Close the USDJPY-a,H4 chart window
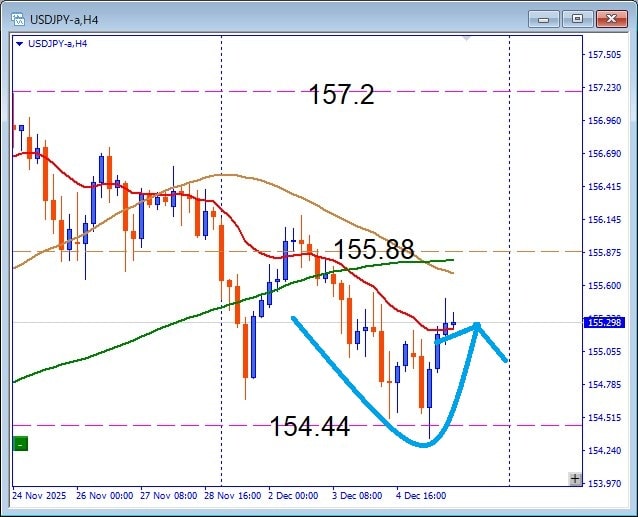The height and width of the screenshot is (517, 638). click(611, 19)
